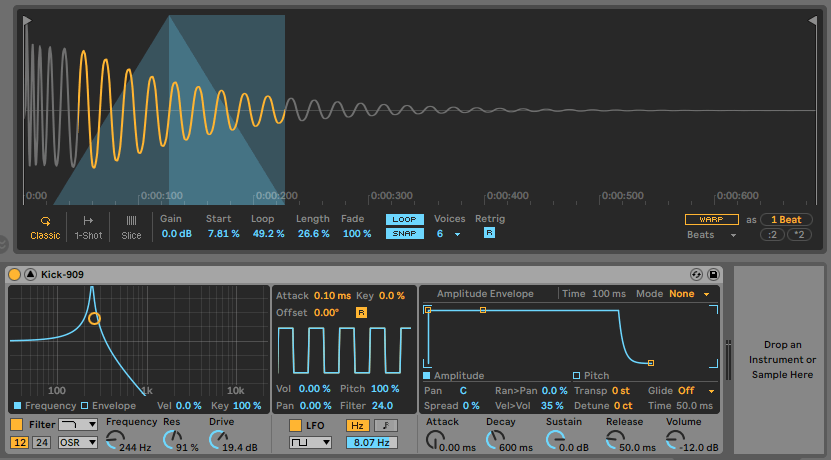Halve warp length with :2 button

point(772,234)
